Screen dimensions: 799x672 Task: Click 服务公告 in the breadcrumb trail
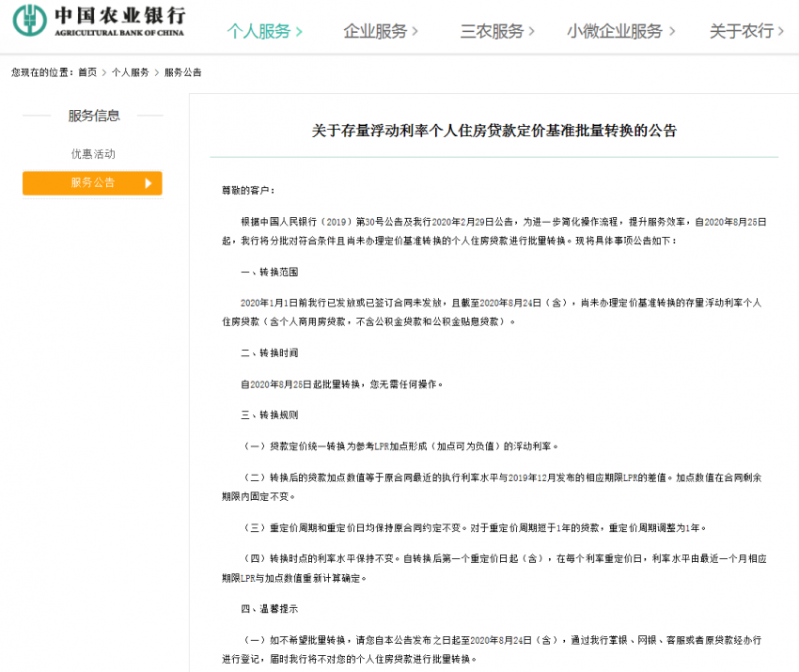tap(184, 71)
